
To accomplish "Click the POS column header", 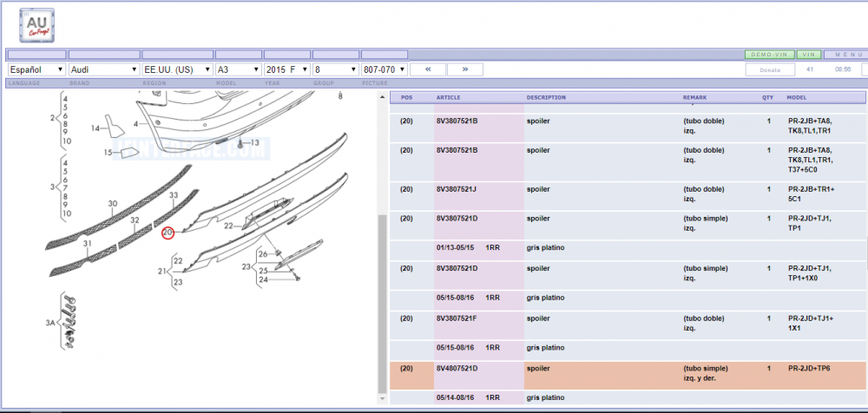I will point(407,97).
